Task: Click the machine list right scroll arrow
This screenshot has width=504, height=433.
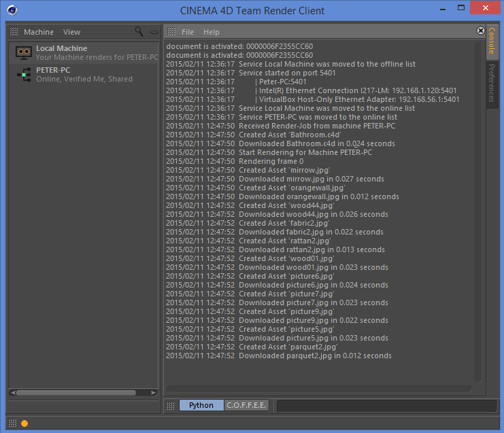Action: 153,392
